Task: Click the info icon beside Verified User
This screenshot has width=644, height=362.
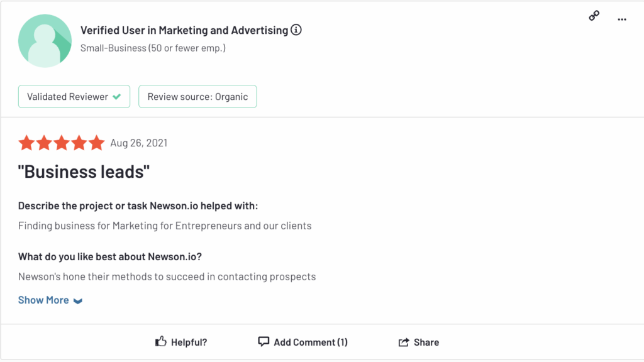Action: (x=296, y=30)
